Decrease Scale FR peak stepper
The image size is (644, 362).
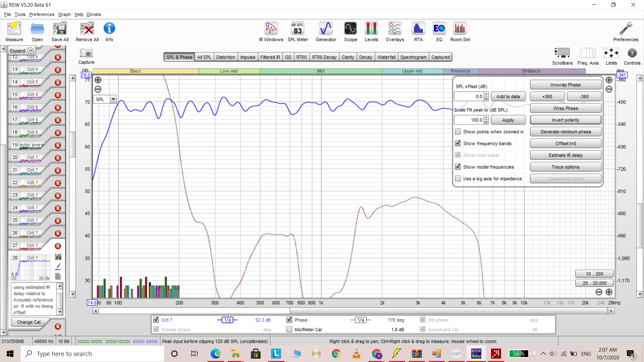click(486, 122)
